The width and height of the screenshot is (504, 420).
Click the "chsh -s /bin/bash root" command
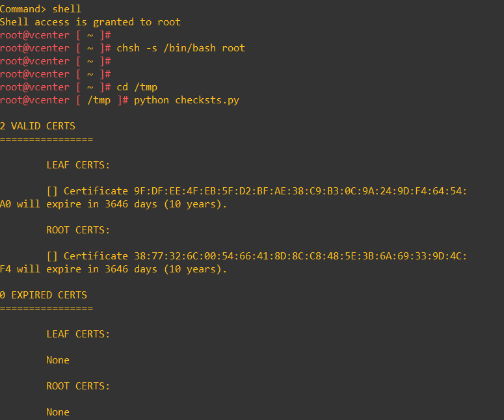(x=181, y=48)
